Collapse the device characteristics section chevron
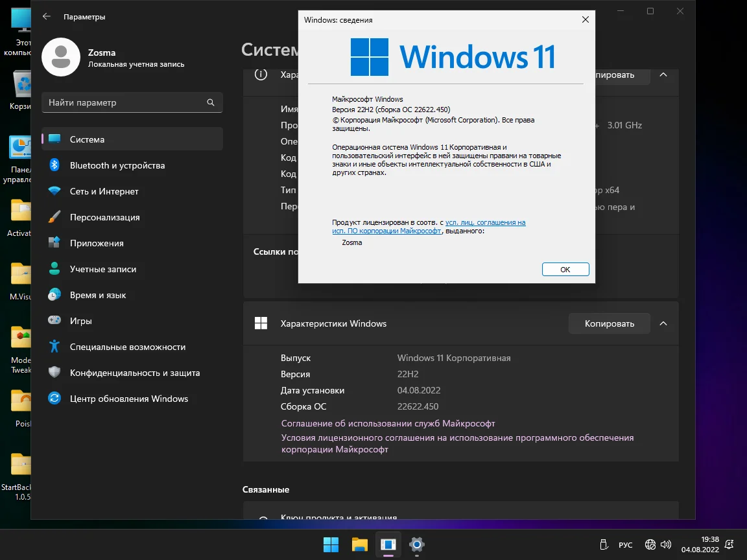The height and width of the screenshot is (560, 747). tap(663, 75)
